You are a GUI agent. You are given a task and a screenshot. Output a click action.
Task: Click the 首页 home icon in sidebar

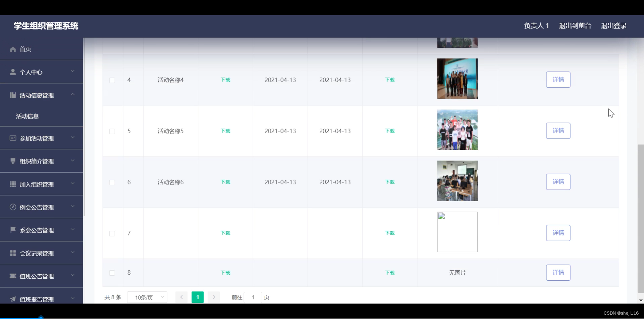[x=12, y=49]
